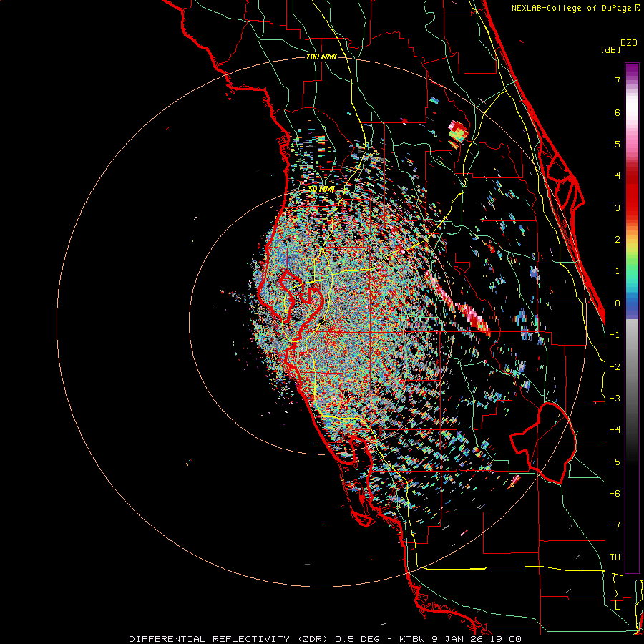644x644 pixels.
Task: Click the 3 value on color scale
Action: [x=618, y=208]
